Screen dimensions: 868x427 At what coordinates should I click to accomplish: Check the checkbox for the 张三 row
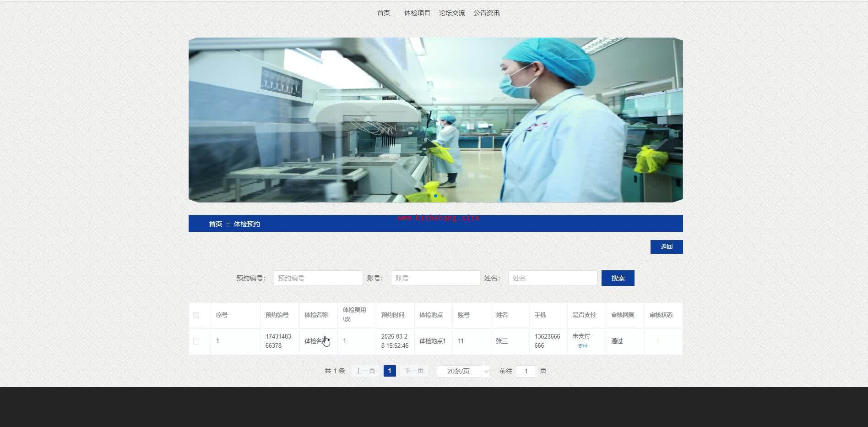pyautogui.click(x=196, y=341)
